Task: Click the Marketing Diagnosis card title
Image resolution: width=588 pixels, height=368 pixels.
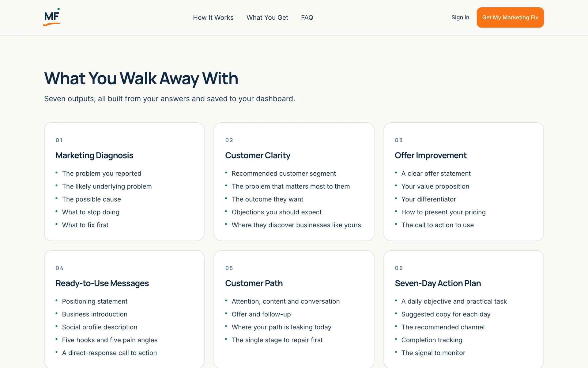Action: 94,155
